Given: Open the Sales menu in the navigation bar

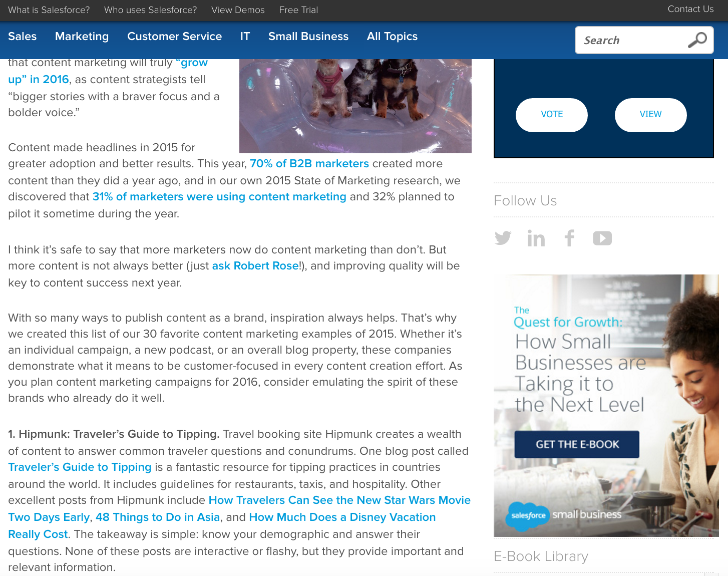Looking at the screenshot, I should (22, 36).
